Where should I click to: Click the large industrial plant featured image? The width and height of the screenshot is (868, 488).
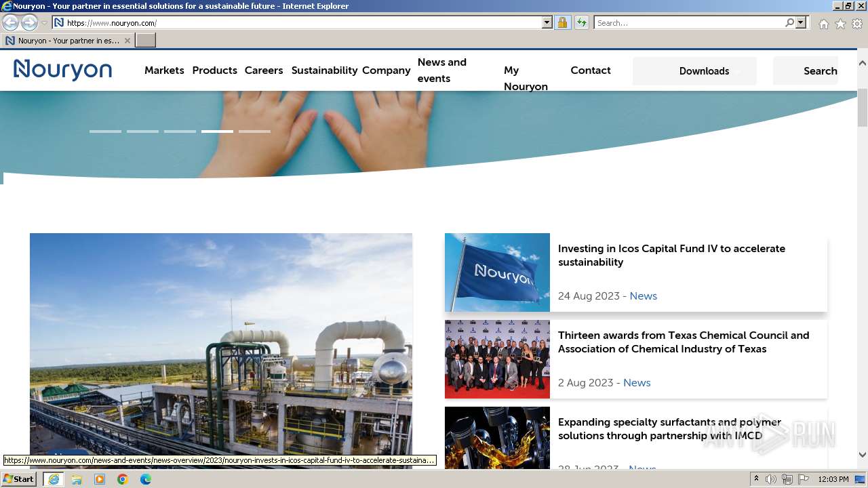click(221, 350)
